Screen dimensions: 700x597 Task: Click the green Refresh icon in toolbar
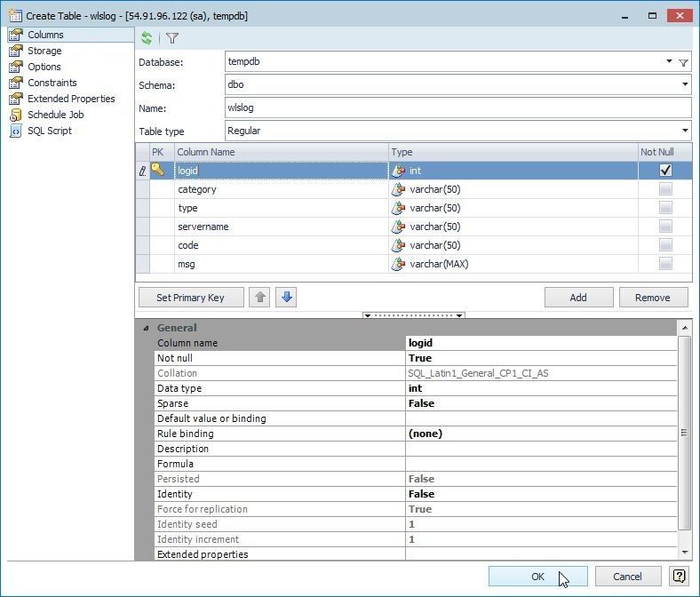[147, 38]
